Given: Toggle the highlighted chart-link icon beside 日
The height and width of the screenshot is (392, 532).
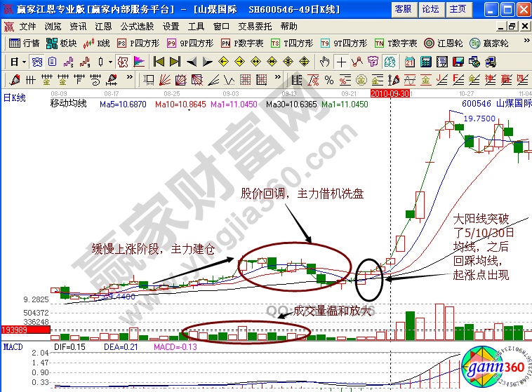Looking at the screenshot, I should tap(36, 62).
